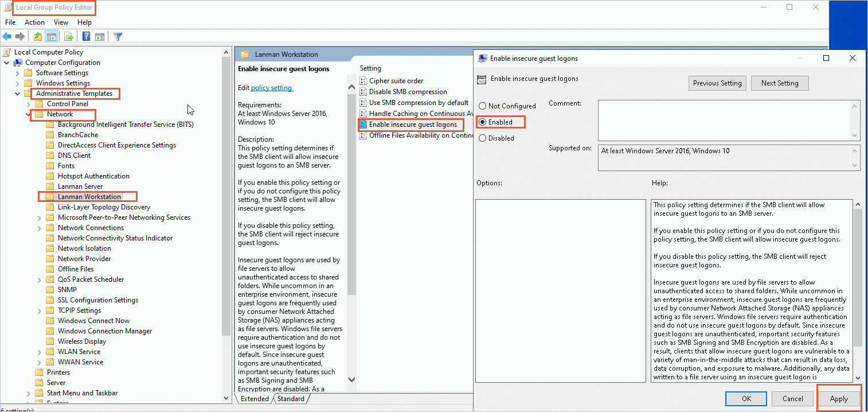Click policy icon beside dialog heading
The height and width of the screenshot is (412, 868).
tap(482, 79)
